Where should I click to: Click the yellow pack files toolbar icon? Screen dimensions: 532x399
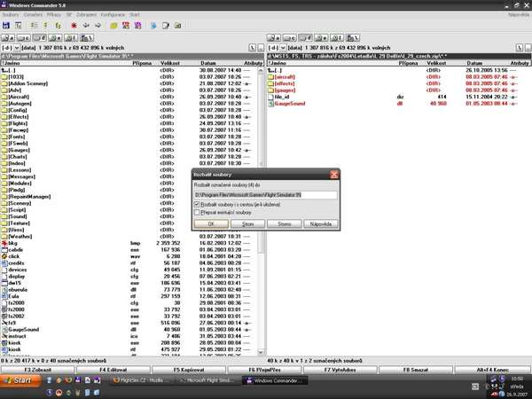coord(113,26)
